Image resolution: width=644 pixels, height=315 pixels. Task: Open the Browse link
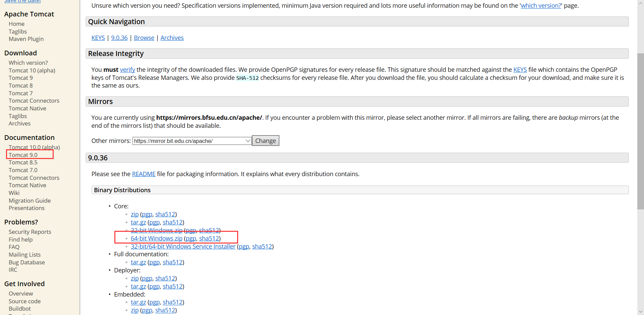[x=144, y=38]
